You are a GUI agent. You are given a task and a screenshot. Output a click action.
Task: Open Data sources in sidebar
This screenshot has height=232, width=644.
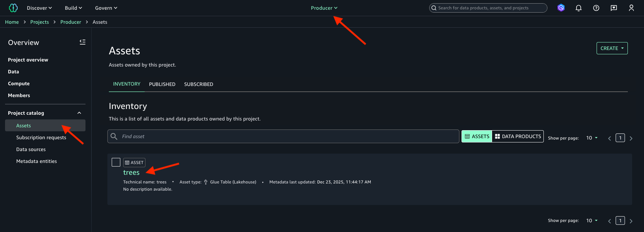(x=31, y=149)
